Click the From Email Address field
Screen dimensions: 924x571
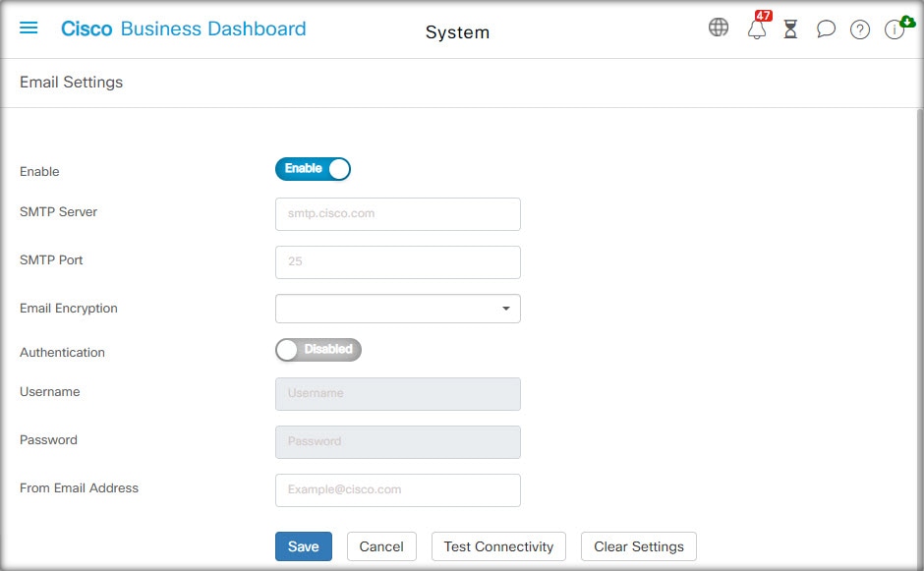click(398, 490)
